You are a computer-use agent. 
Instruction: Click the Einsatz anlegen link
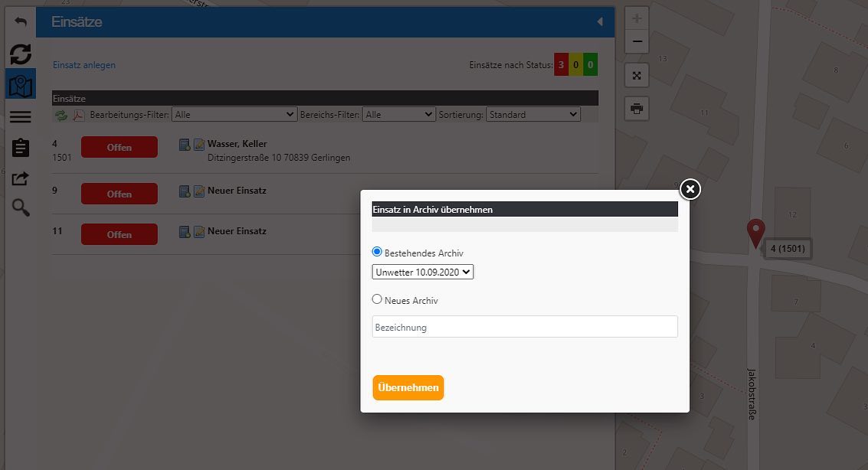[x=84, y=65]
